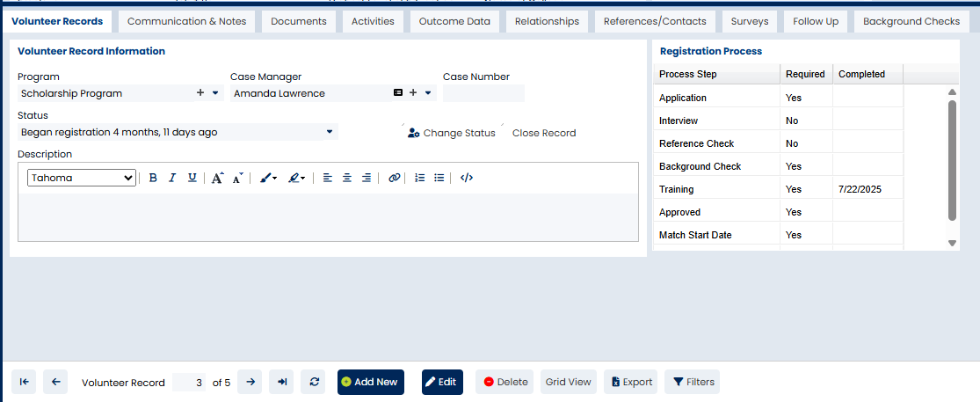Switch to the Follow Up tab
The height and width of the screenshot is (402, 980).
pyautogui.click(x=816, y=21)
